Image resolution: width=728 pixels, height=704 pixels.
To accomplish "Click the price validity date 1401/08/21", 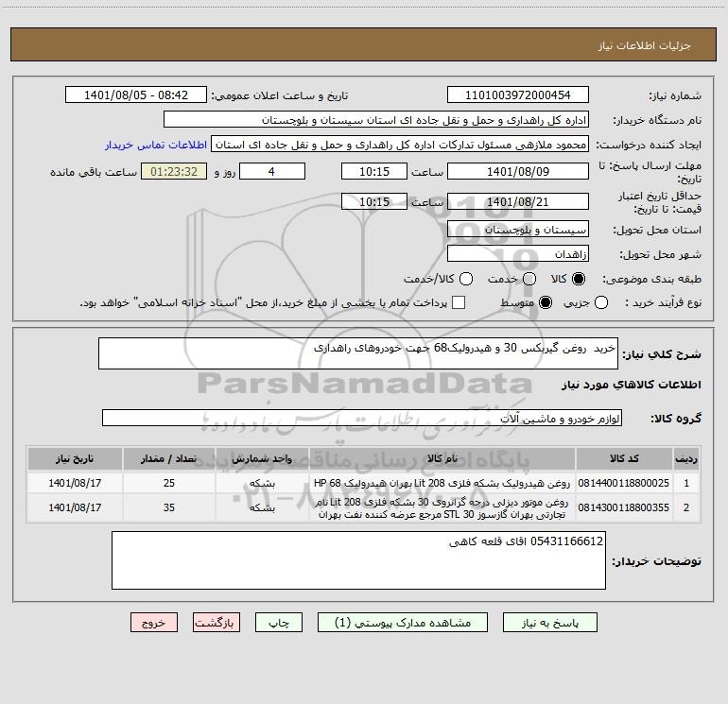I will 518,201.
